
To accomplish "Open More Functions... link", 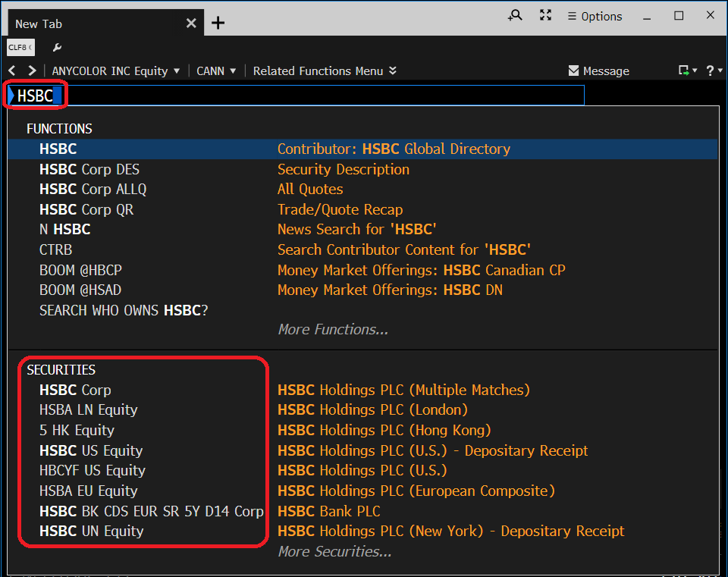I will (333, 330).
